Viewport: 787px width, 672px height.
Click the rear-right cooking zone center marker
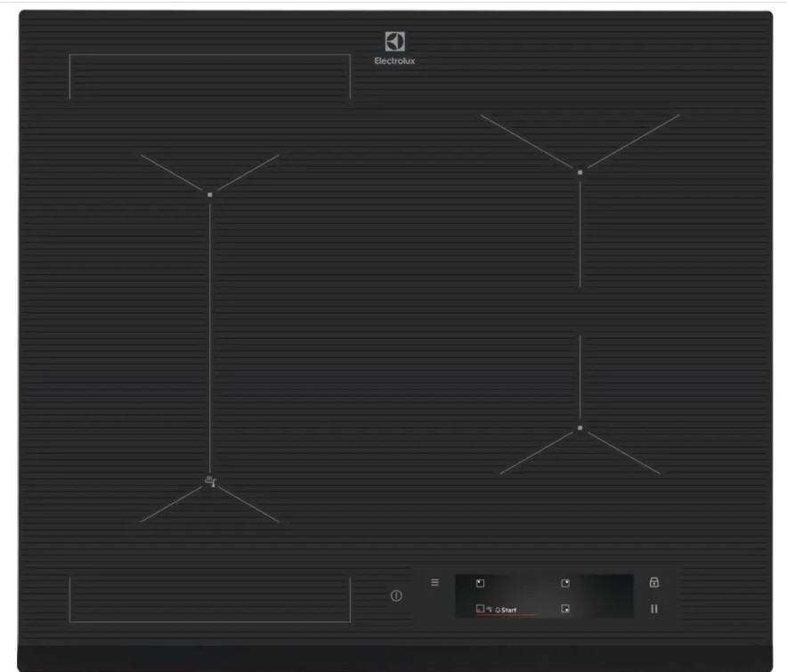pyautogui.click(x=580, y=172)
